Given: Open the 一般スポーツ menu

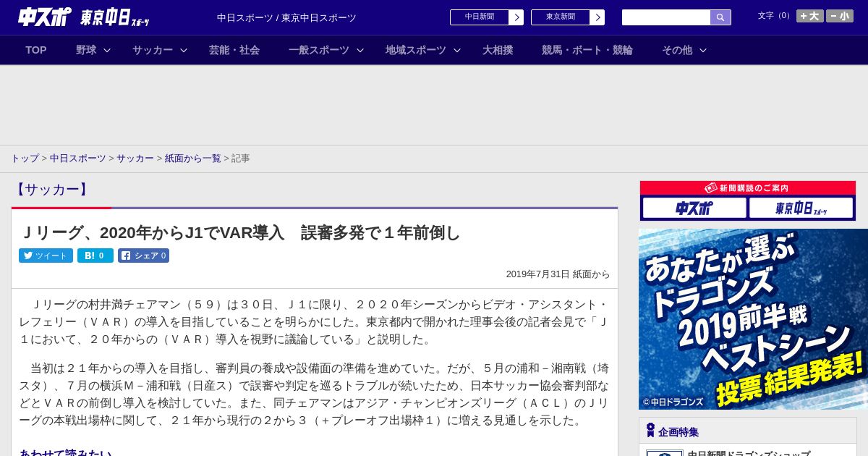Looking at the screenshot, I should [x=319, y=50].
